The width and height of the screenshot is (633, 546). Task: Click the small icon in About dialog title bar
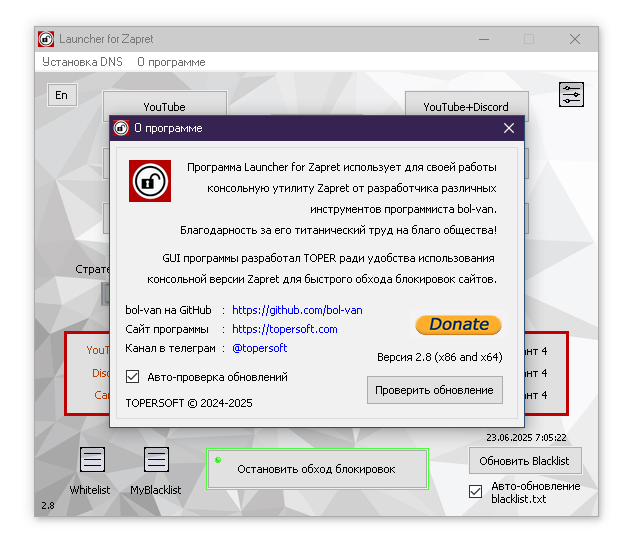coord(121,128)
